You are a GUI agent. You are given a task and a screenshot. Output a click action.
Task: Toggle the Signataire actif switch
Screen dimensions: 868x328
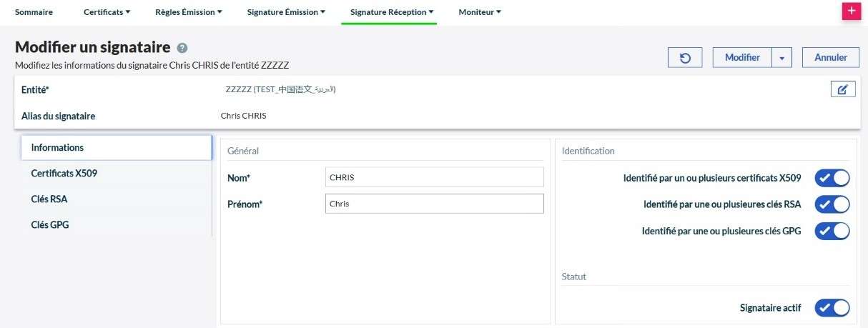pyautogui.click(x=832, y=308)
